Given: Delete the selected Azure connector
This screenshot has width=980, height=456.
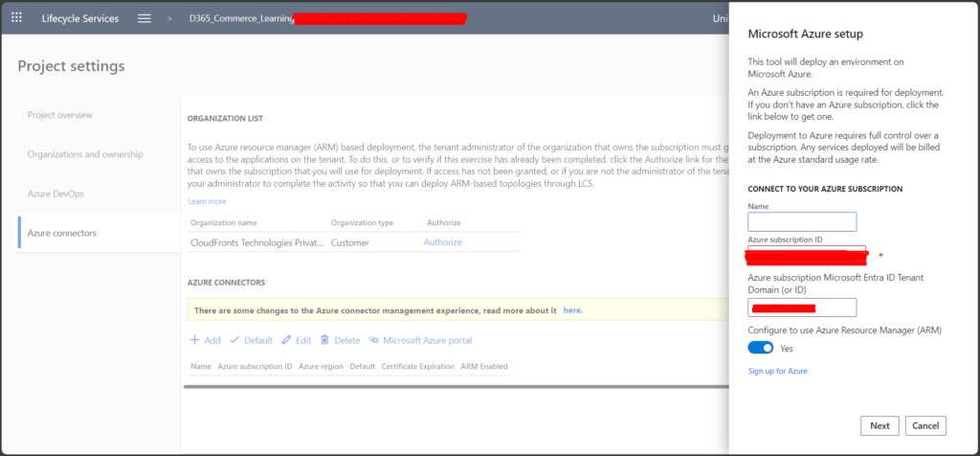Looking at the screenshot, I should (x=340, y=340).
